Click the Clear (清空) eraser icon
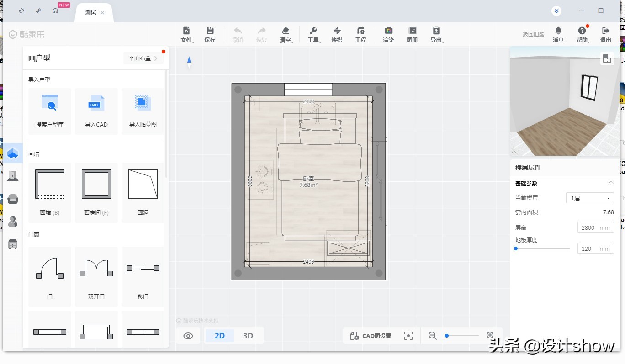Viewport: 625px width, 364px height. point(286,34)
